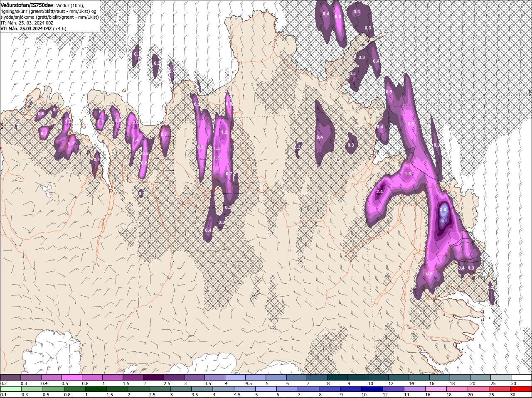This screenshot has width=532, height=398.
Task: Pick the dusky mauve 0.2 swatch in snow legend
Action: point(11,377)
